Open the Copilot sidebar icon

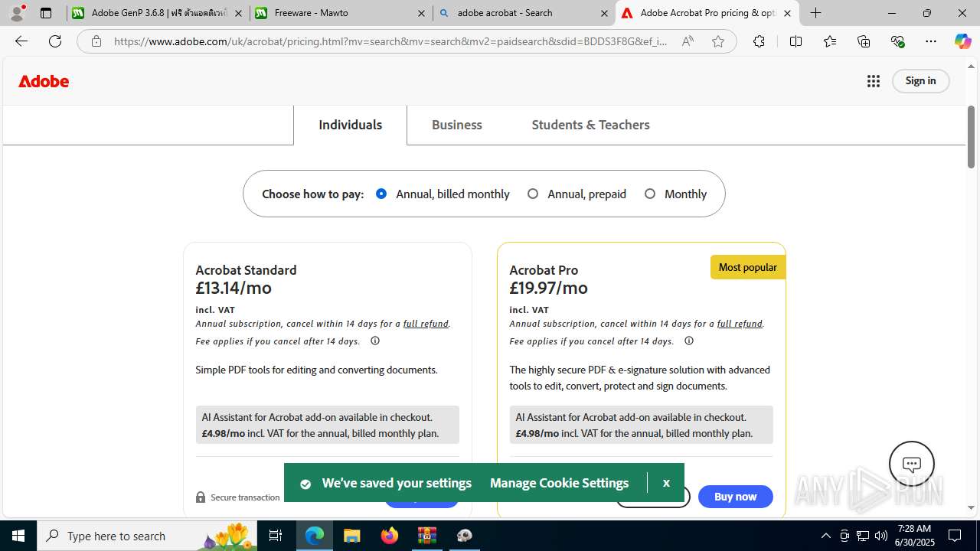pyautogui.click(x=962, y=41)
